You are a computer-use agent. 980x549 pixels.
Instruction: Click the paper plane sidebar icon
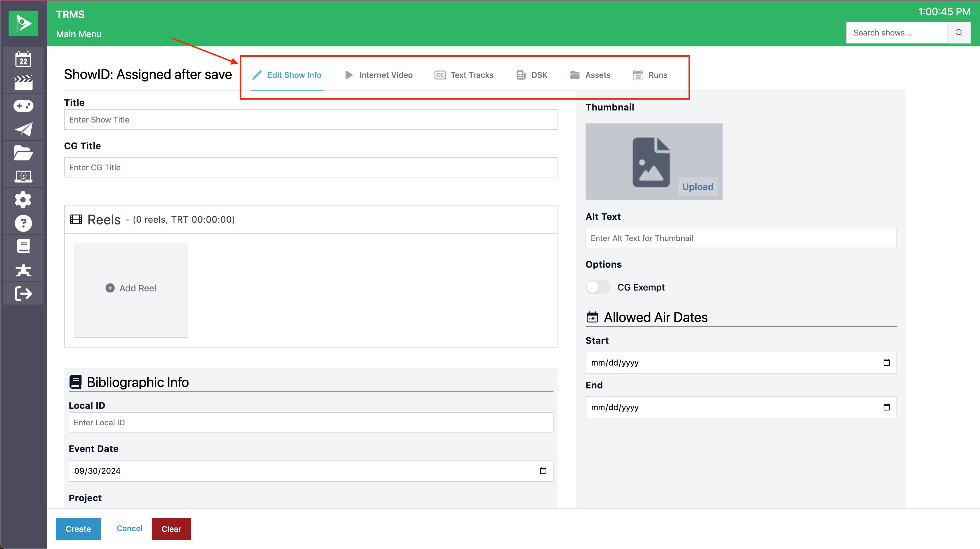[23, 129]
